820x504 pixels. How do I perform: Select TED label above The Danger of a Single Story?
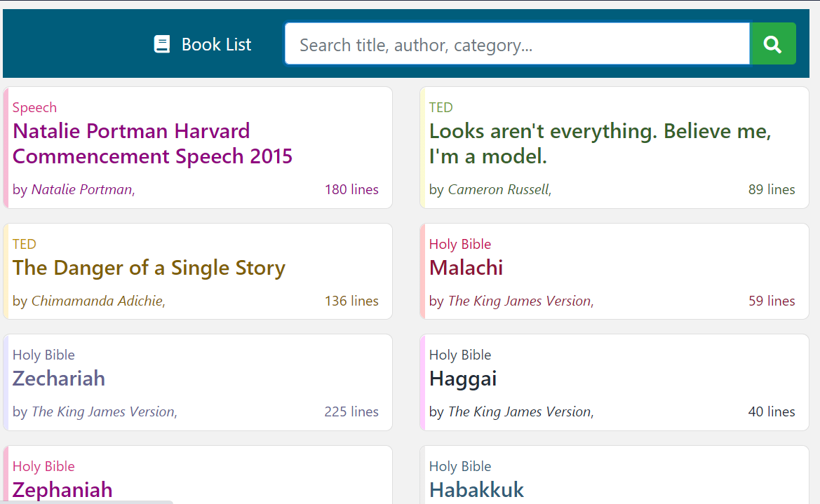24,244
